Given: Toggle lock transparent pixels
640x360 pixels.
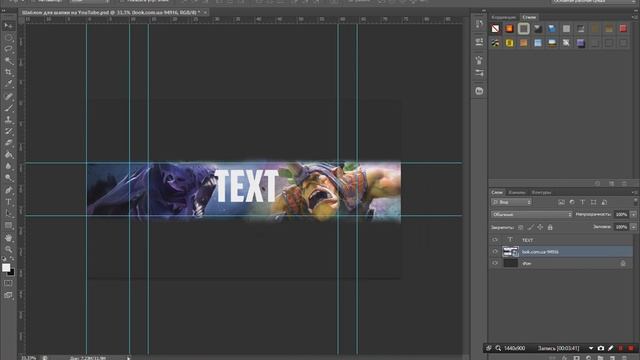Looking at the screenshot, I should click(x=520, y=227).
